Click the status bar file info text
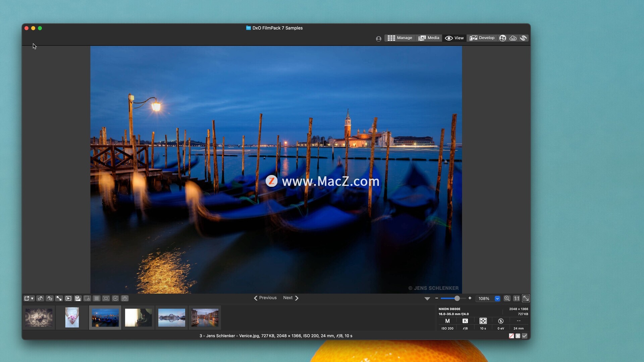Viewport: 644px width, 362px height. pos(276,336)
